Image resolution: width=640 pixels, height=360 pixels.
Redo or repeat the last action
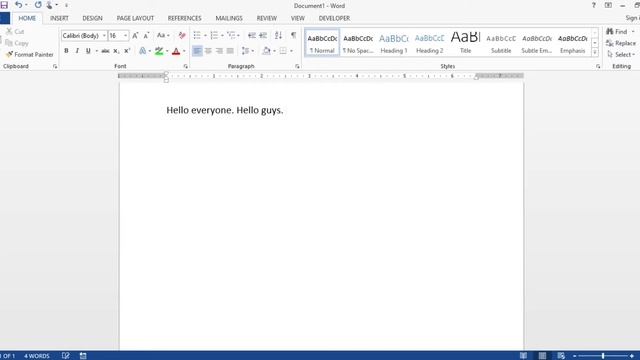(38, 5)
